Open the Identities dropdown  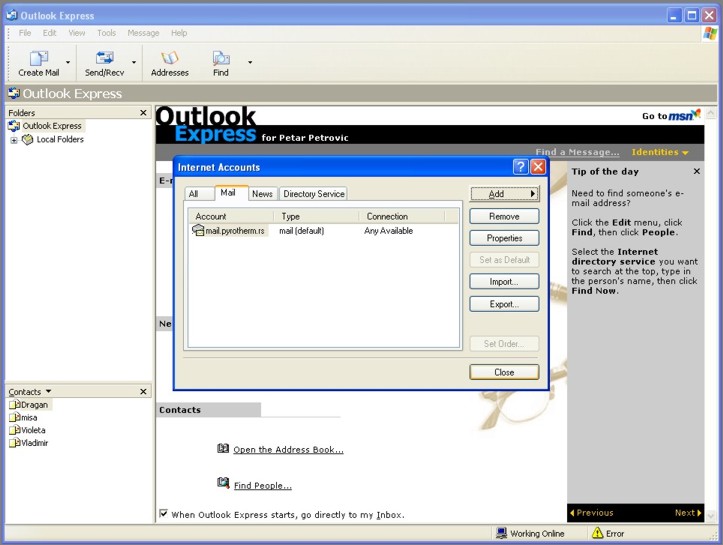[x=660, y=152]
